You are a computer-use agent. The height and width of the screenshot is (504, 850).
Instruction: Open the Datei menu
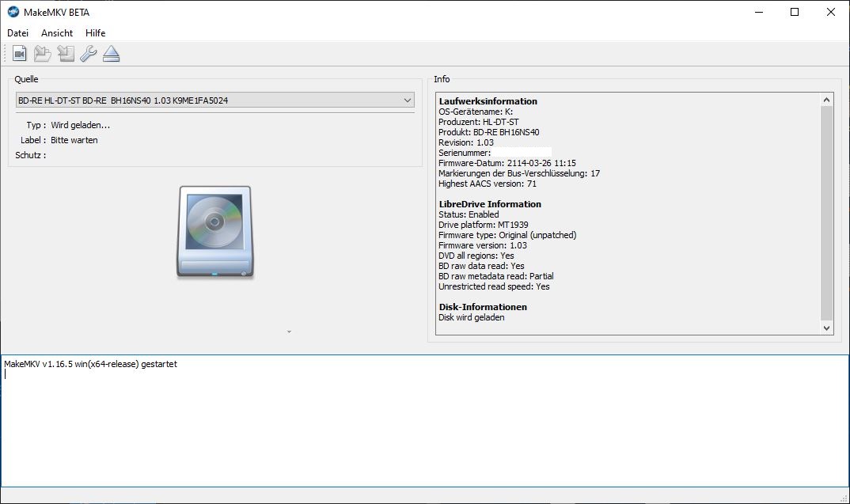18,33
